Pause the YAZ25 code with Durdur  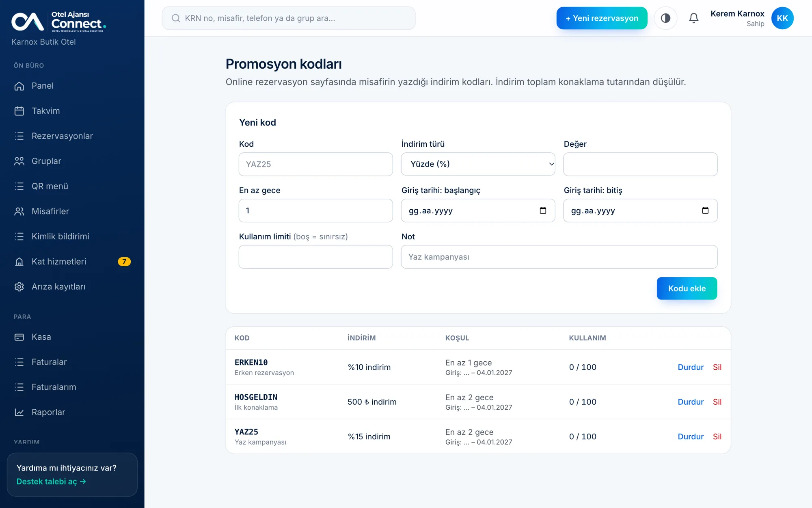pos(690,437)
